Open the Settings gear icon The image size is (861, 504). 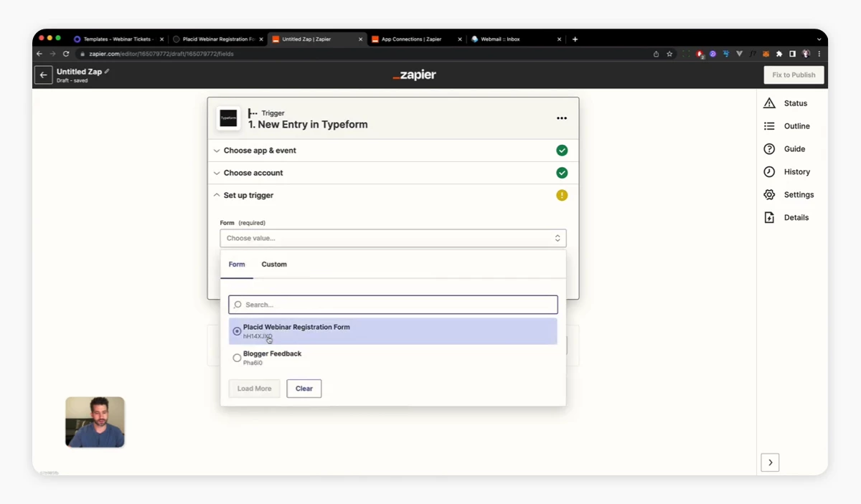pos(769,194)
